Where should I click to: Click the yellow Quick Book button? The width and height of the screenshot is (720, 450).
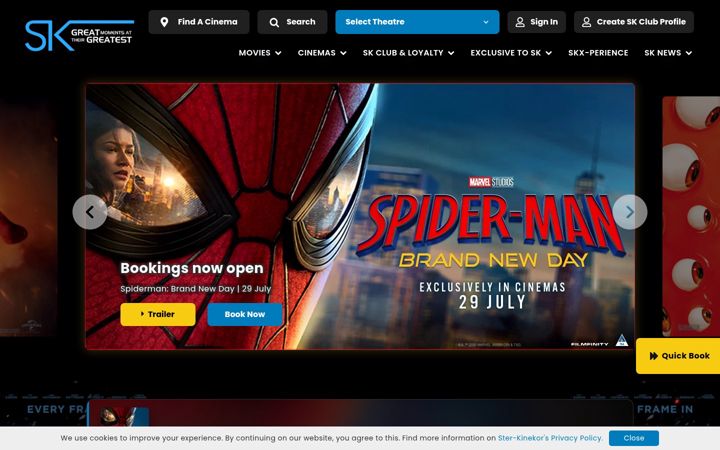click(x=678, y=356)
